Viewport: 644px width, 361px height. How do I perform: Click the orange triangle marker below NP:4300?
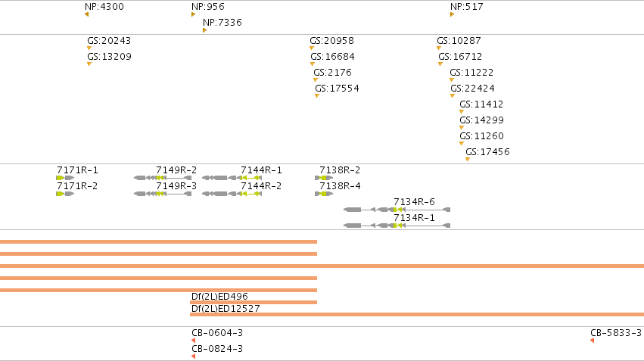[x=87, y=14]
